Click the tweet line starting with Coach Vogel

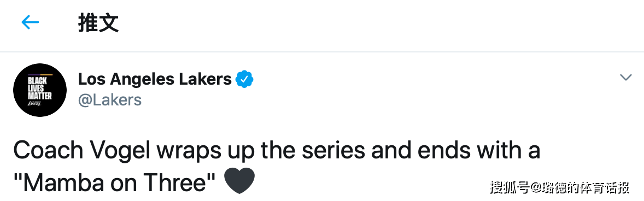277,151
